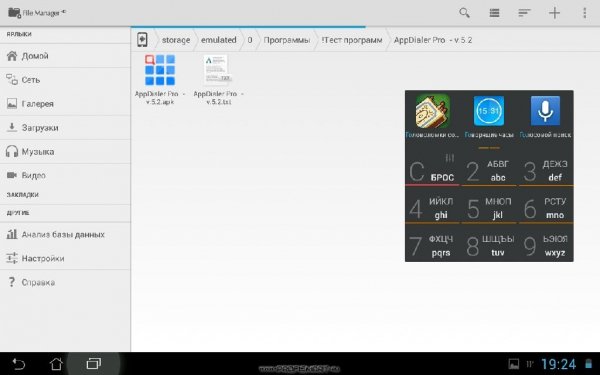600x375 pixels.
Task: Tap dialer key 5 МНОП jkl
Action: [x=489, y=207]
